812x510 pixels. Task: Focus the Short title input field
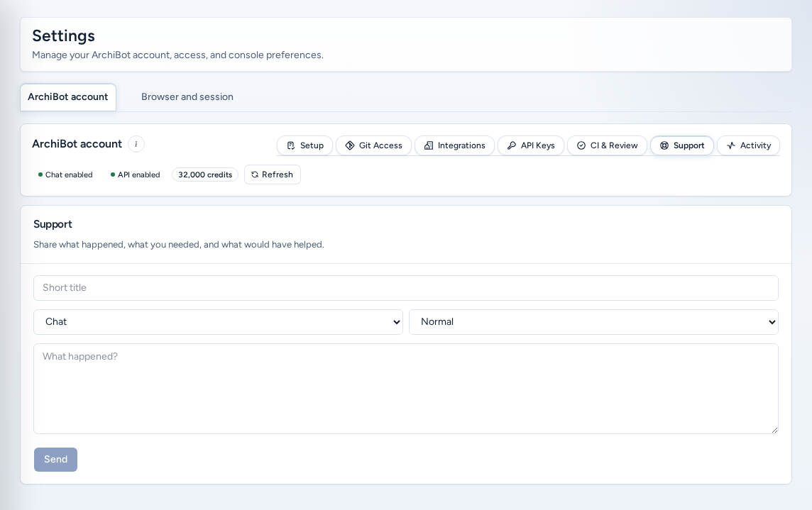tap(406, 288)
